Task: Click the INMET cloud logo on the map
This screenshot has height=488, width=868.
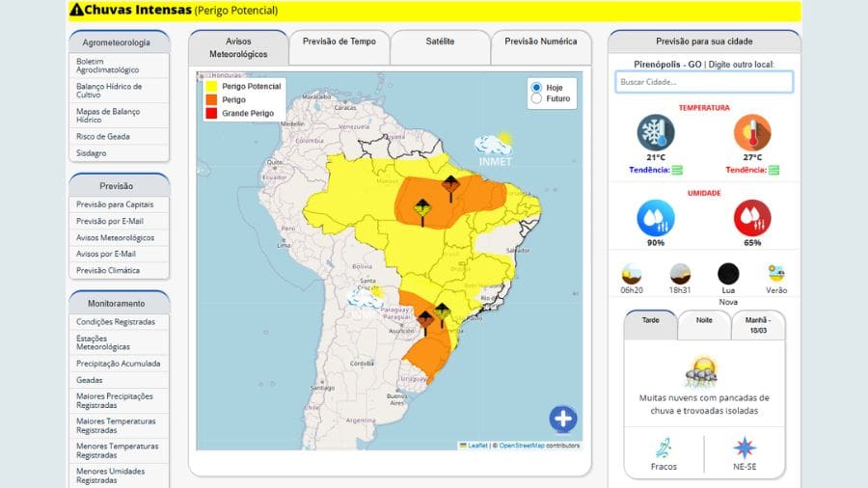Action: point(495,149)
